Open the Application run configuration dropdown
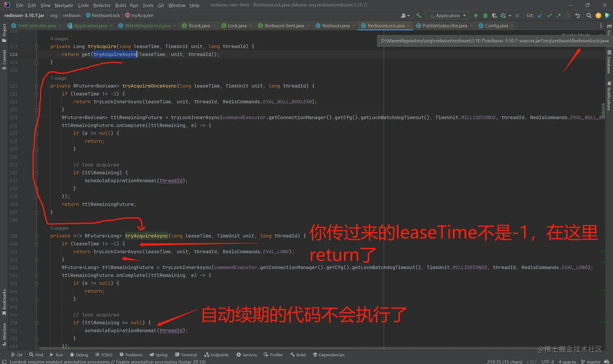 click(x=448, y=15)
